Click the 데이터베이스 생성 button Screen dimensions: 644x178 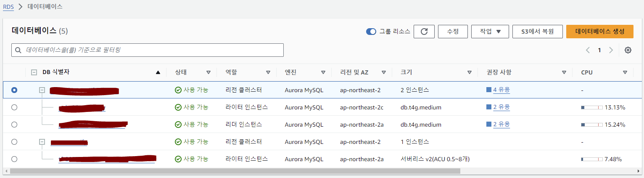click(x=600, y=32)
